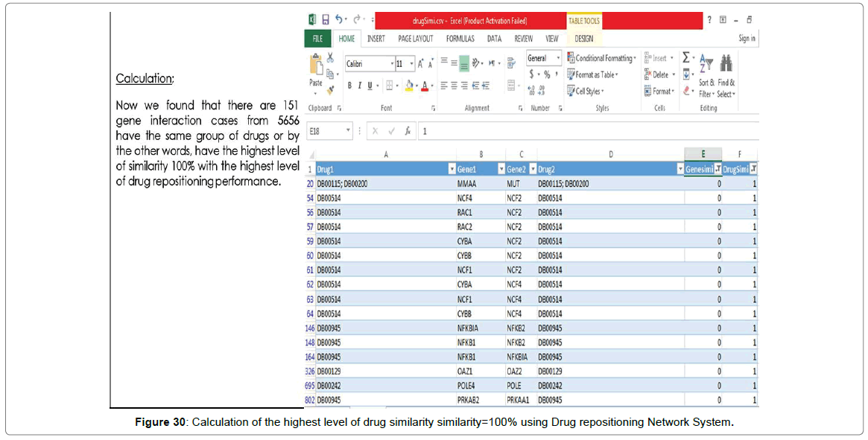Click the Insert Function fx icon
Viewport: 868px width, 440px height.
408,131
